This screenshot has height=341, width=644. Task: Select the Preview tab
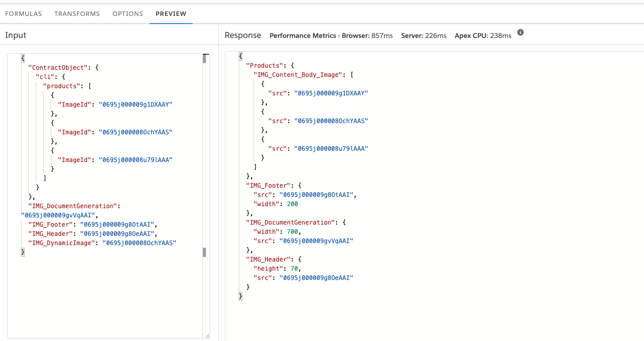171,14
